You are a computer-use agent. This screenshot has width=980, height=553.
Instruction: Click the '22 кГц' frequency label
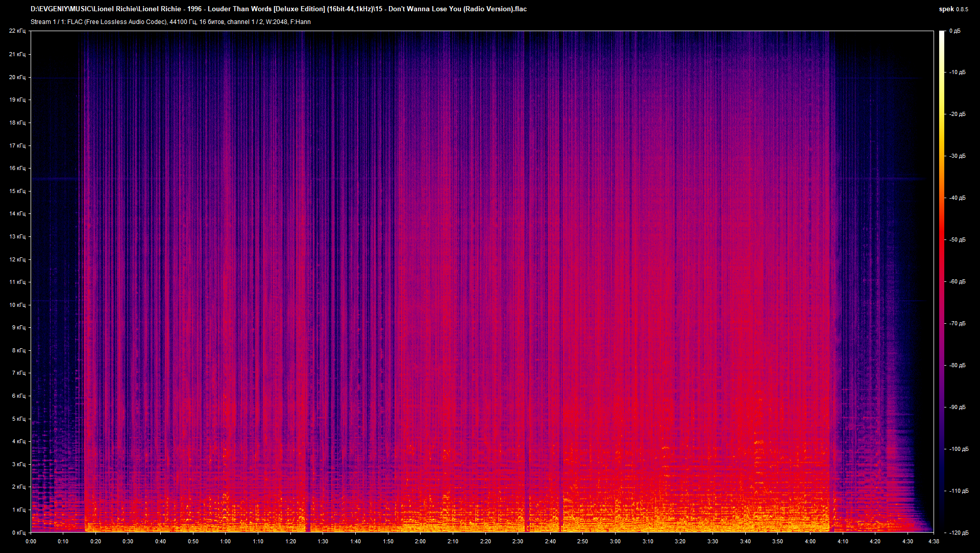click(x=17, y=31)
